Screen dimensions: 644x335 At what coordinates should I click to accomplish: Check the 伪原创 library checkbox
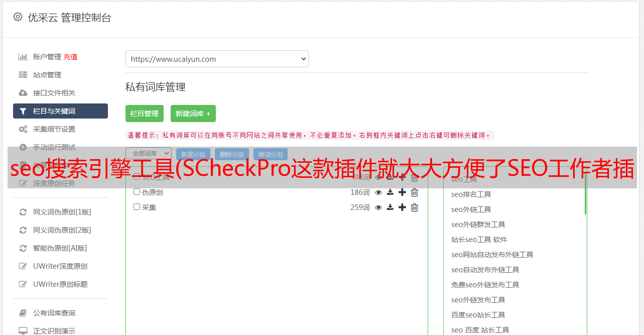[137, 192]
